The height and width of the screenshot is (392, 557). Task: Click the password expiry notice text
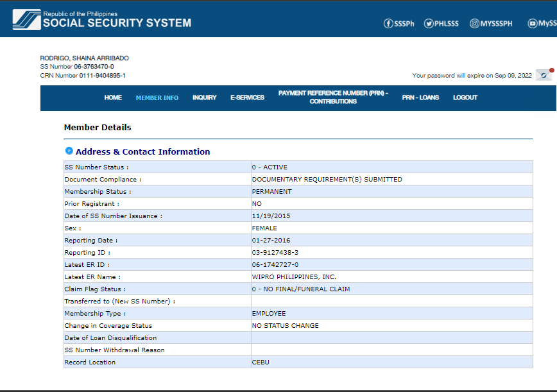click(472, 76)
